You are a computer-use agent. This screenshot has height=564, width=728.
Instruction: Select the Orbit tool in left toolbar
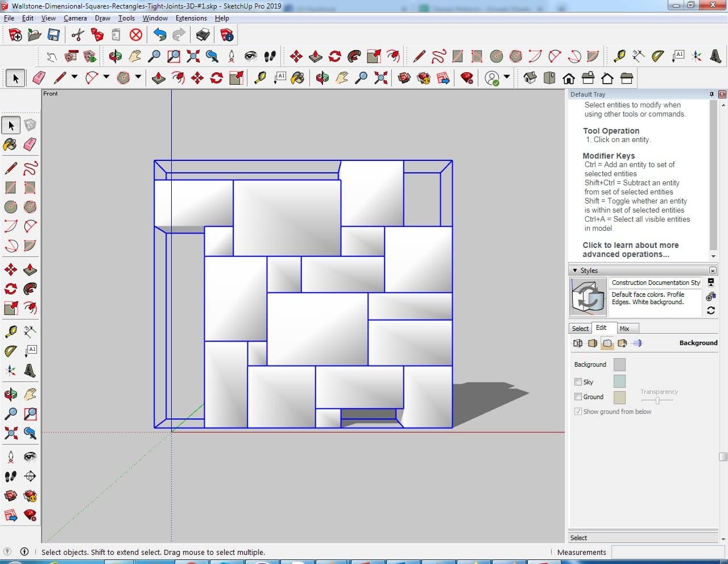pyautogui.click(x=10, y=394)
